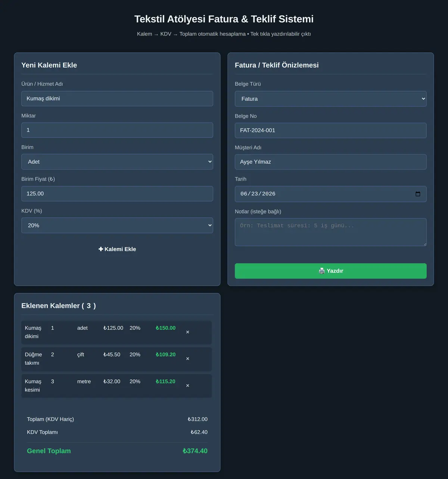The image size is (448, 479).
Task: Select the ₺32.00 unit price
Action: pos(112,381)
